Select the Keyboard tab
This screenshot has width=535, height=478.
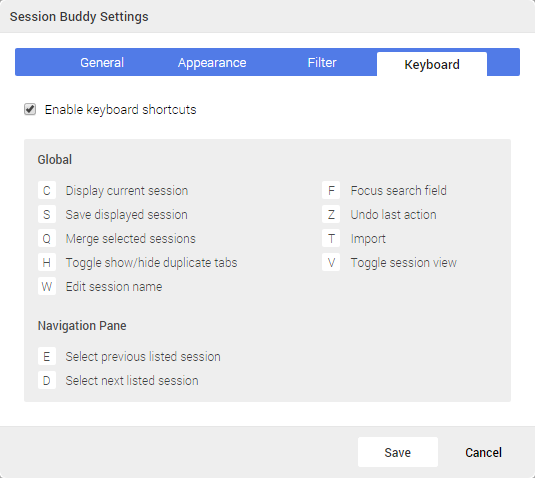[432, 64]
